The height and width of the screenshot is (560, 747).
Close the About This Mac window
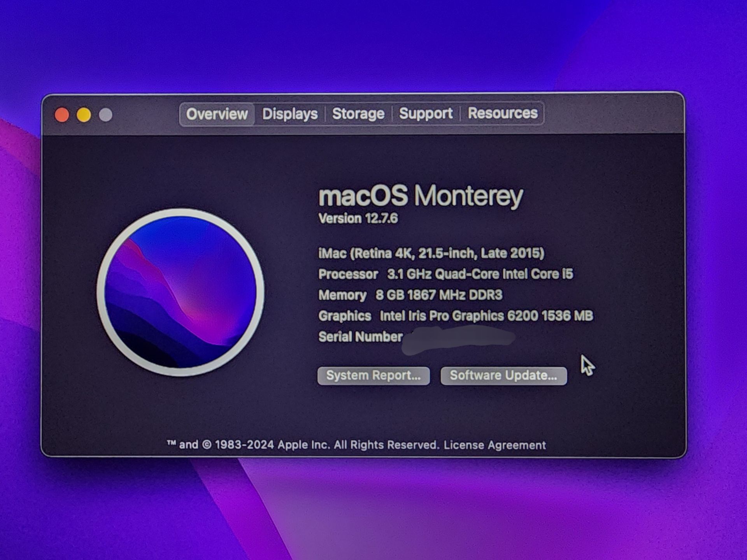pos(62,115)
